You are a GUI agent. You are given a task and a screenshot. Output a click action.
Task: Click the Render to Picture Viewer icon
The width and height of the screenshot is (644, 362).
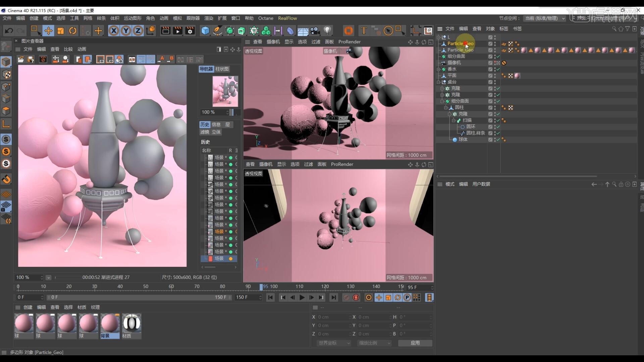(x=177, y=31)
